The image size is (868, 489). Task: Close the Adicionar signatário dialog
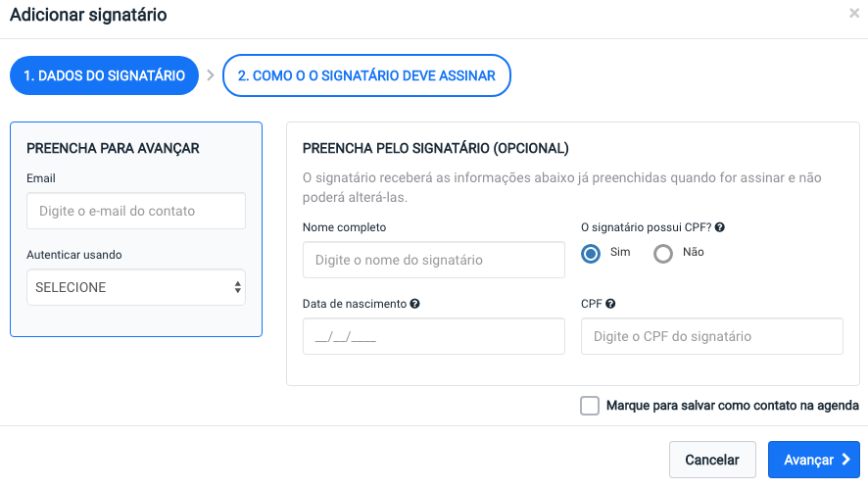click(x=854, y=14)
